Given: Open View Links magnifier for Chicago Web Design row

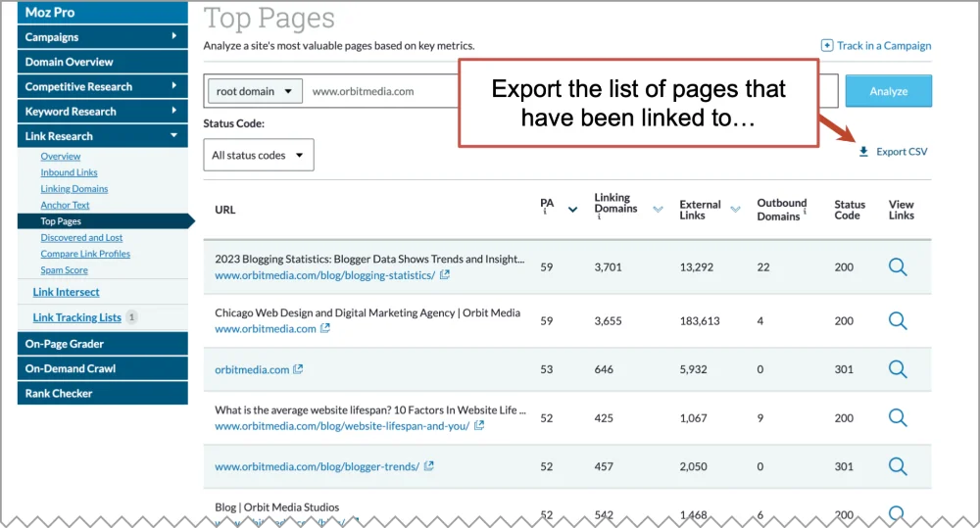Looking at the screenshot, I should click(898, 320).
